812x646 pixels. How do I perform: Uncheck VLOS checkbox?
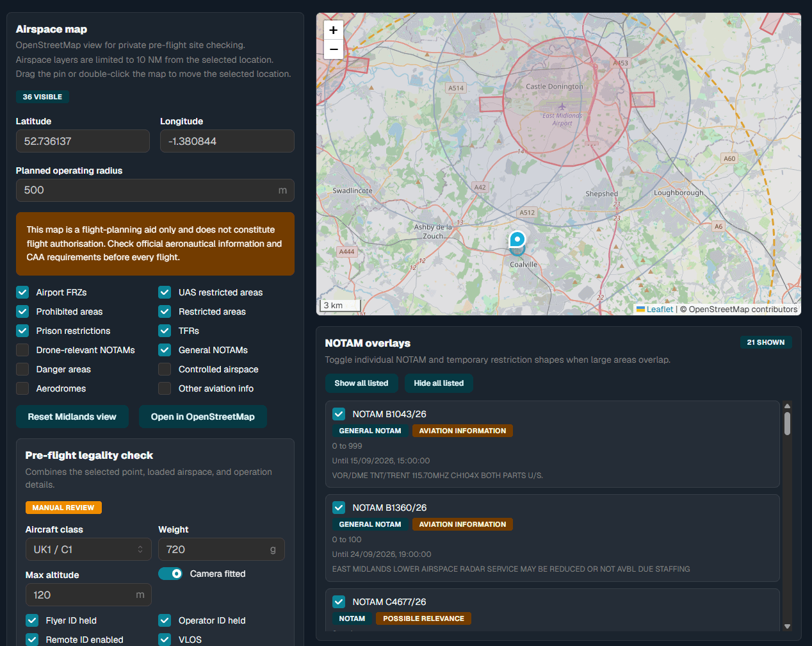pyautogui.click(x=165, y=640)
